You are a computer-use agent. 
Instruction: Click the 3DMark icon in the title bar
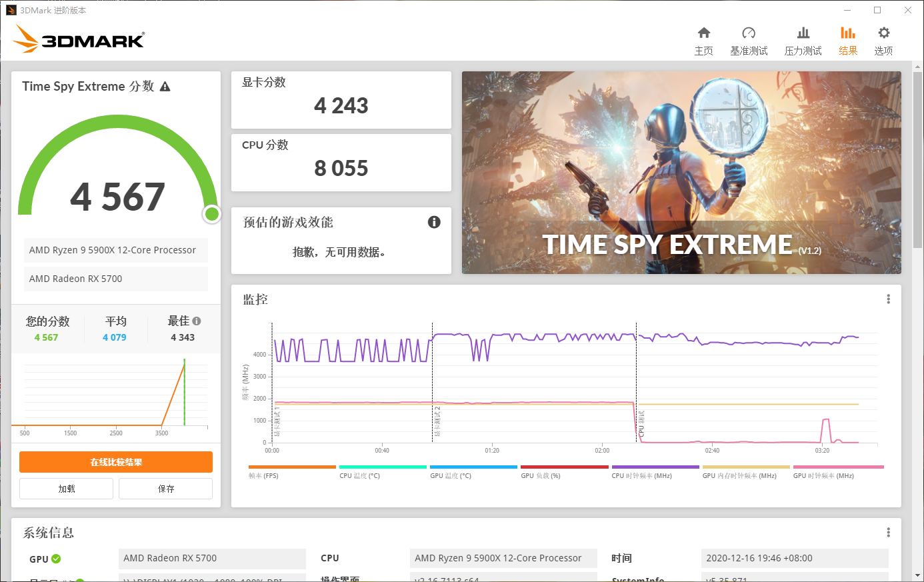pos(11,10)
